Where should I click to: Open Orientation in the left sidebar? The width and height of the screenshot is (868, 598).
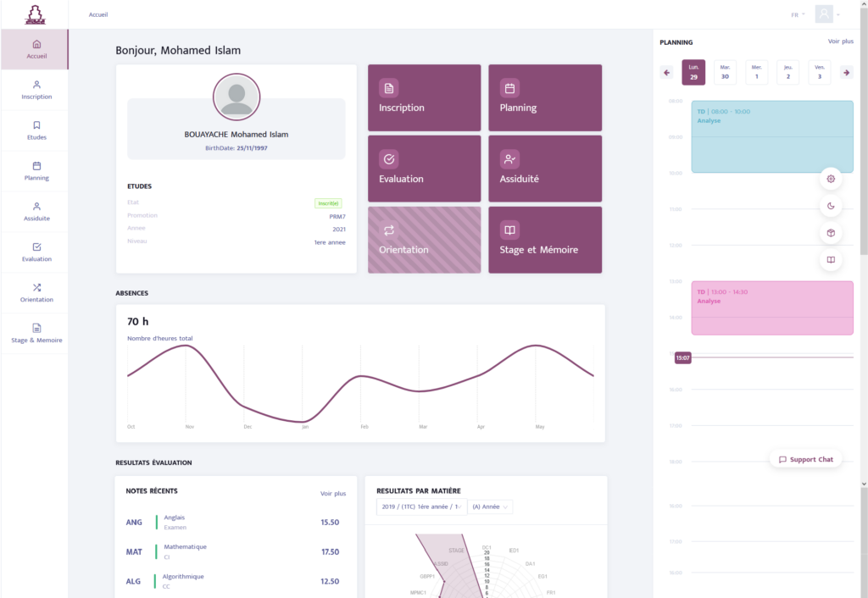35,292
